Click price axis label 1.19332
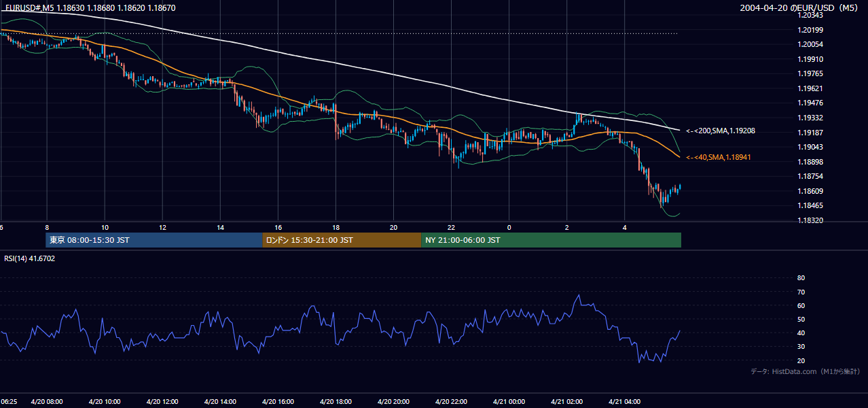This screenshot has width=868, height=408. [810, 118]
